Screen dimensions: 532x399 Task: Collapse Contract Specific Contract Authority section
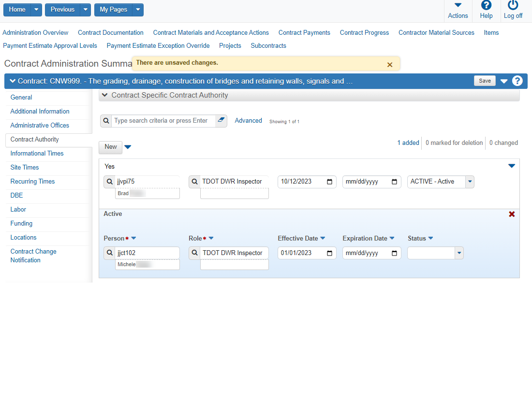pos(105,95)
